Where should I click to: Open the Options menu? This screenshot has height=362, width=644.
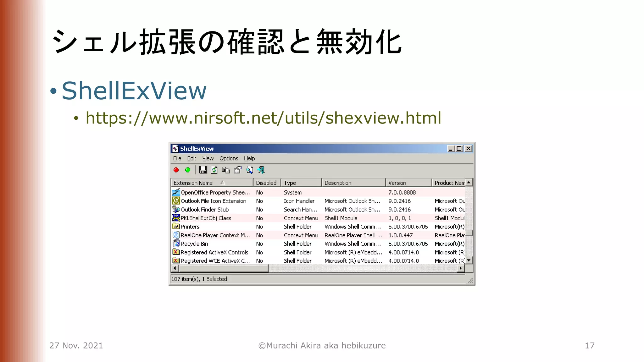(229, 158)
